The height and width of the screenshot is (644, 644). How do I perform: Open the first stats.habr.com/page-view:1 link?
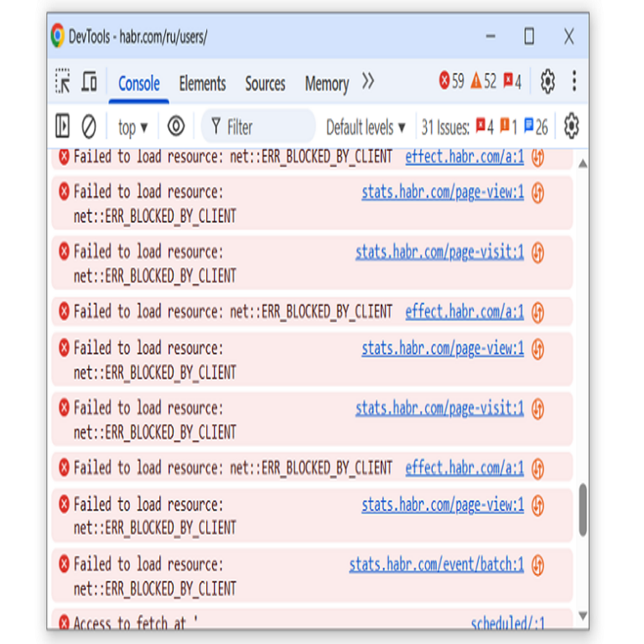(x=443, y=192)
